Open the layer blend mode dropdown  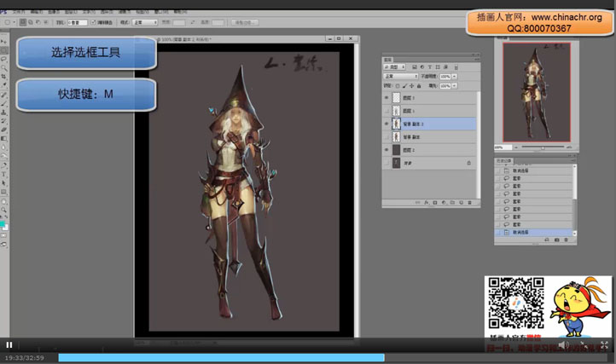tap(400, 76)
